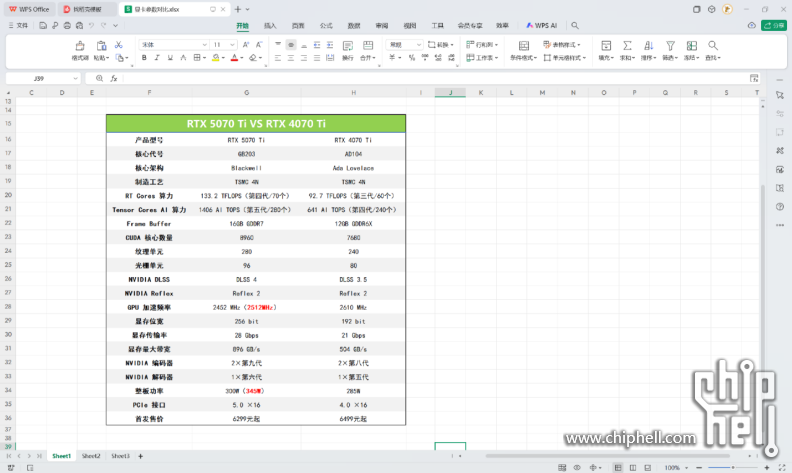Viewport: 792px width, 473px height.
Task: Open the WPS AI tab
Action: (x=541, y=25)
